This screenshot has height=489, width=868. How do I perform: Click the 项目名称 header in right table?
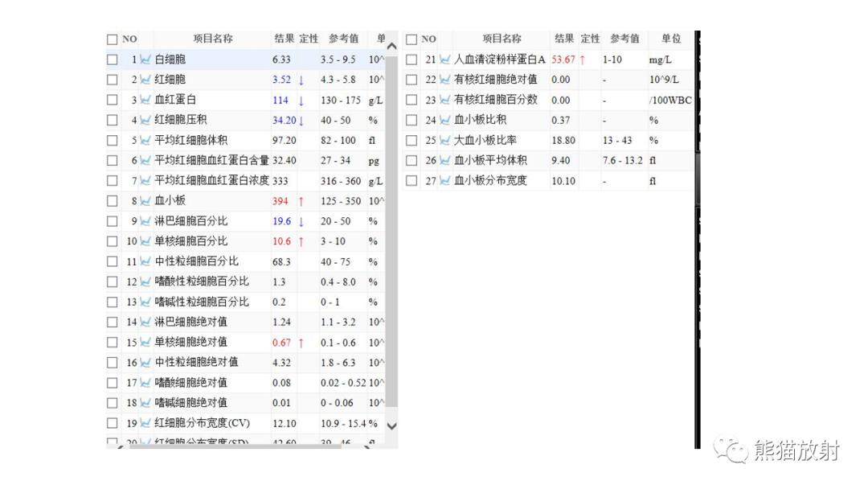click(x=502, y=39)
